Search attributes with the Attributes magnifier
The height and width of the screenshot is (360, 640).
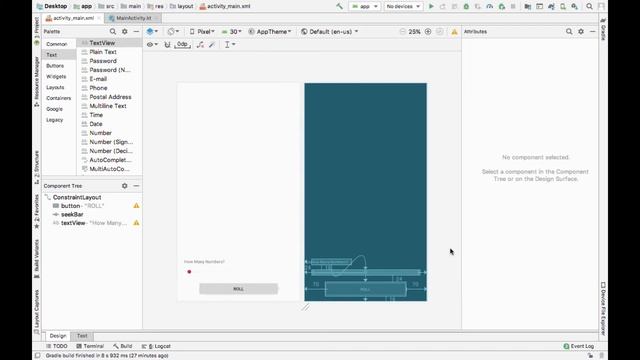pos(569,31)
